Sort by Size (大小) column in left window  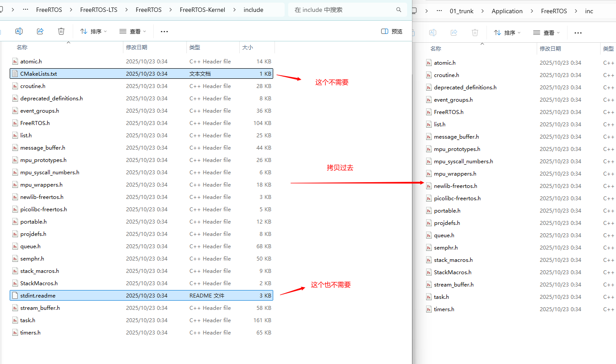tap(248, 47)
